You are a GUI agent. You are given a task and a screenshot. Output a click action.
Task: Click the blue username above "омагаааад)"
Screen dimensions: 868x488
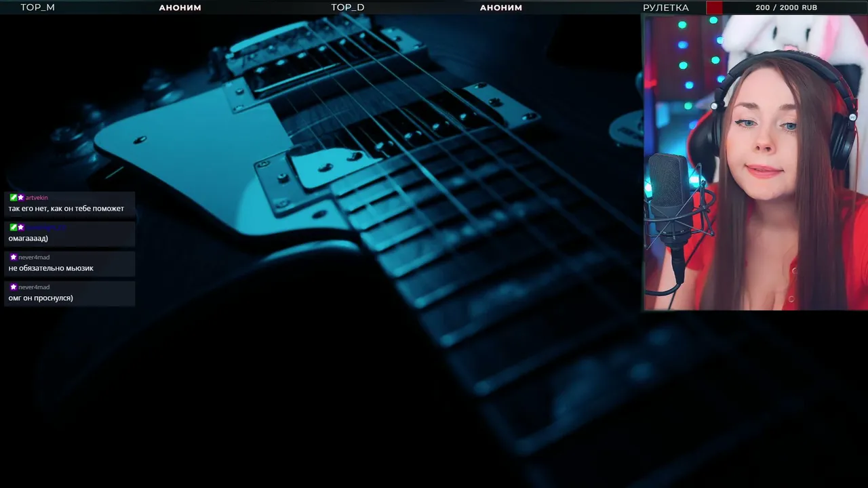(x=45, y=227)
